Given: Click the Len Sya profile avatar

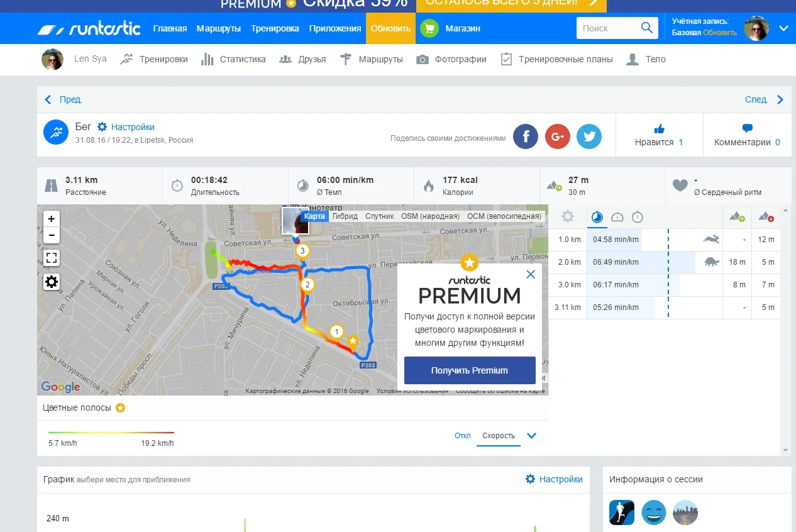Looking at the screenshot, I should tap(52, 59).
